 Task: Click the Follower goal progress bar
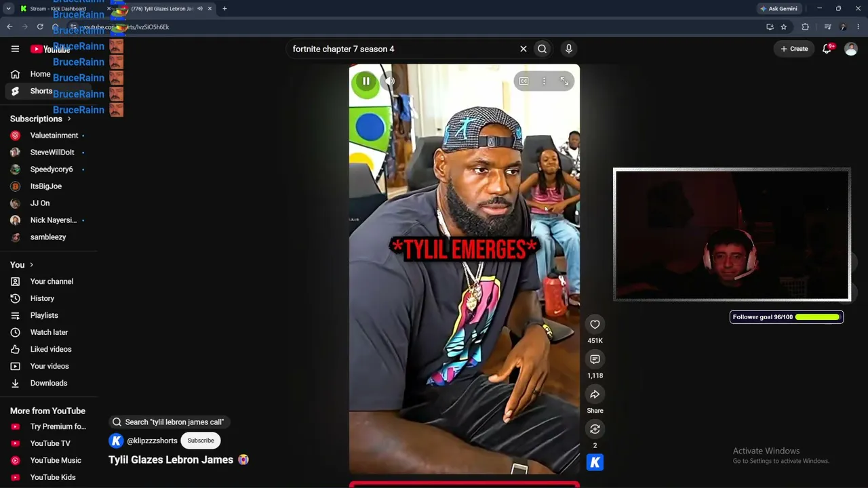(817, 317)
